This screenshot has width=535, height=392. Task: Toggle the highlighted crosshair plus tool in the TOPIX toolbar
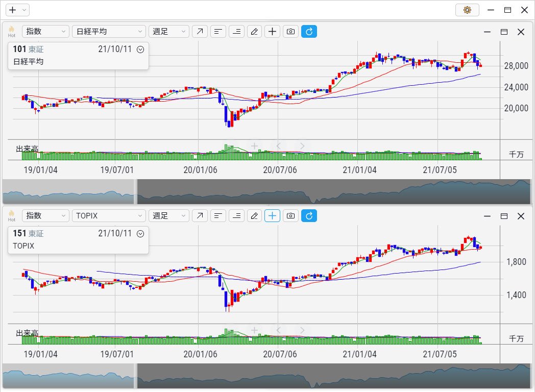[x=272, y=215]
